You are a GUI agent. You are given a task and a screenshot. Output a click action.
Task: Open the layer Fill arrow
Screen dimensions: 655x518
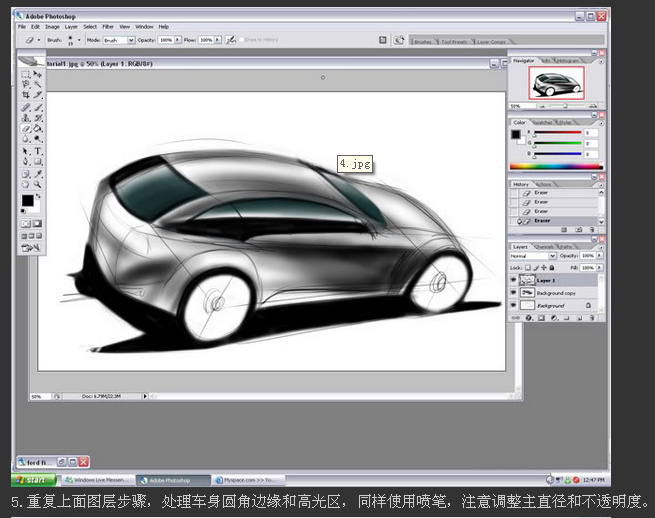coord(599,267)
